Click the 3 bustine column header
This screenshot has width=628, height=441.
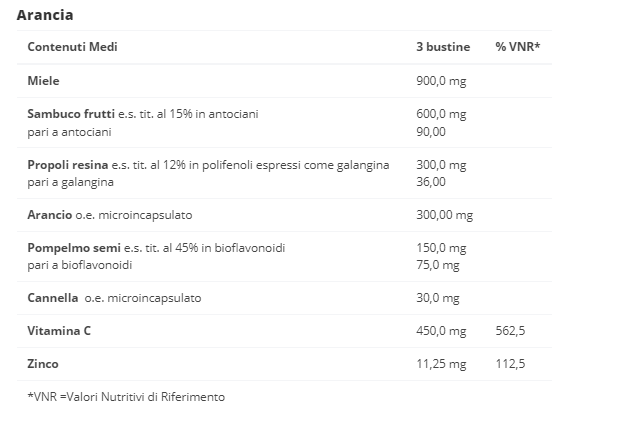click(443, 47)
